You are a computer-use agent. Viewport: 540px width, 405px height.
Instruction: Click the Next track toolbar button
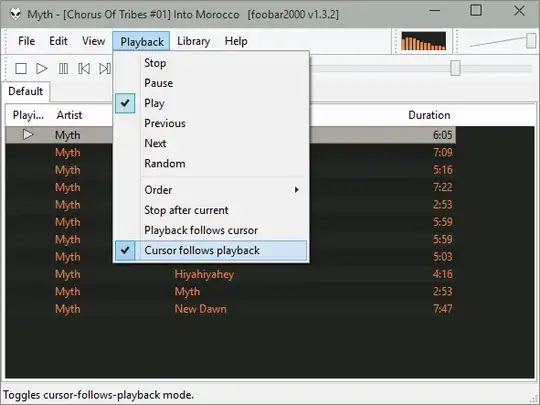coord(105,69)
